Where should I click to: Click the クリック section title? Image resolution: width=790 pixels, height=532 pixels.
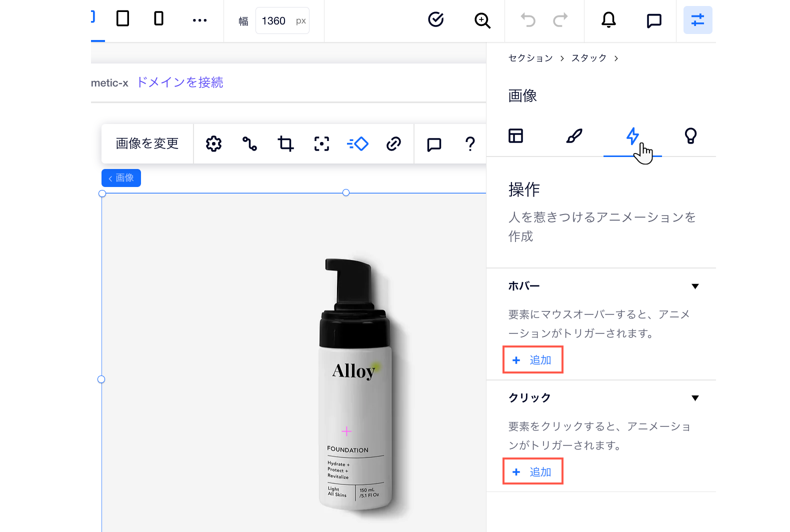pos(529,397)
